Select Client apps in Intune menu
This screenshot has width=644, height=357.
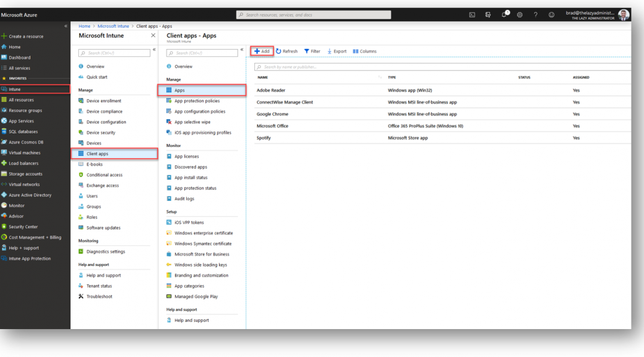click(x=114, y=154)
